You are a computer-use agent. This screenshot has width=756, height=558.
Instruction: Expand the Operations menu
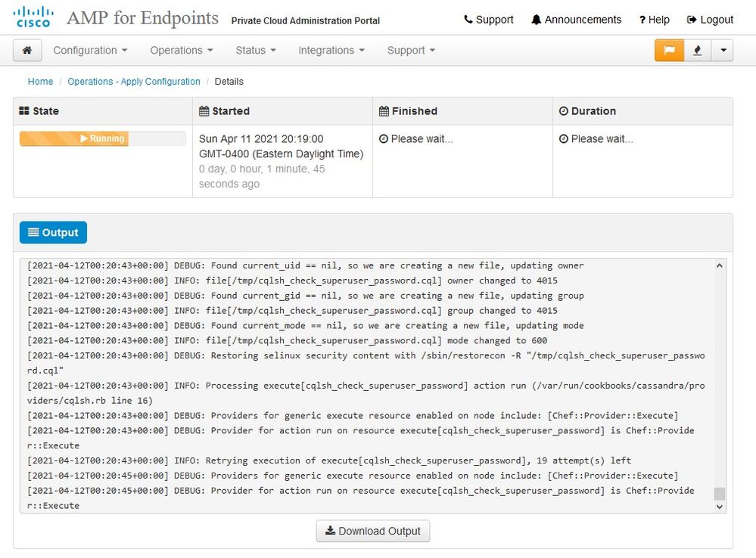pyautogui.click(x=182, y=50)
